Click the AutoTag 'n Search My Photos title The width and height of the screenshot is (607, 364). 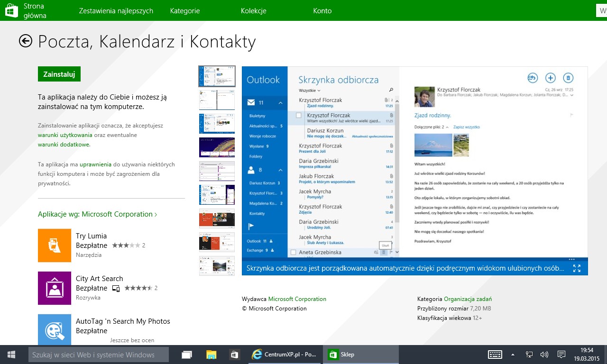coord(123,321)
